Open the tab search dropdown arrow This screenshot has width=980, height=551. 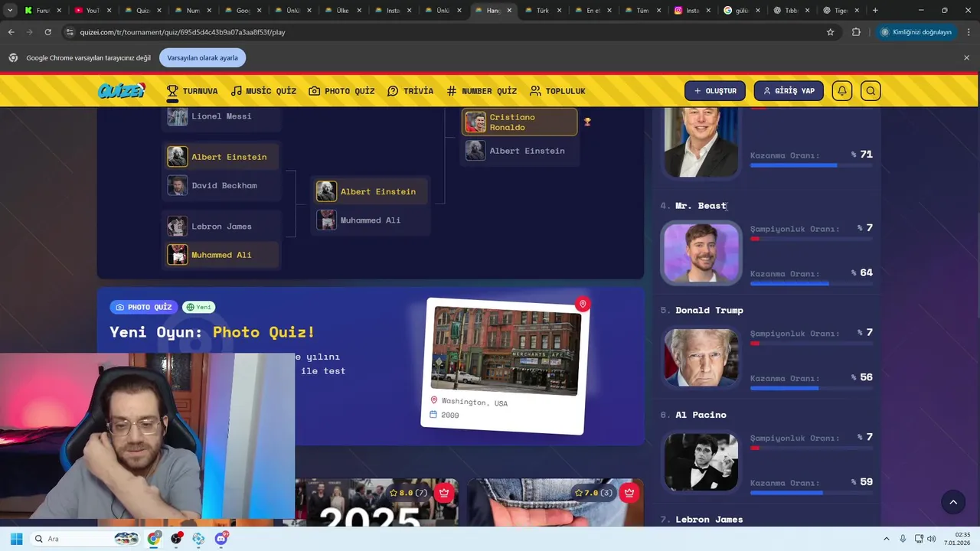pyautogui.click(x=10, y=11)
